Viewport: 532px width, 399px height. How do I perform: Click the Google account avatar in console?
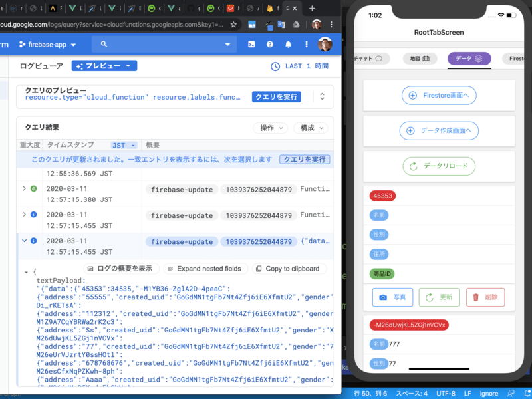pyautogui.click(x=325, y=45)
